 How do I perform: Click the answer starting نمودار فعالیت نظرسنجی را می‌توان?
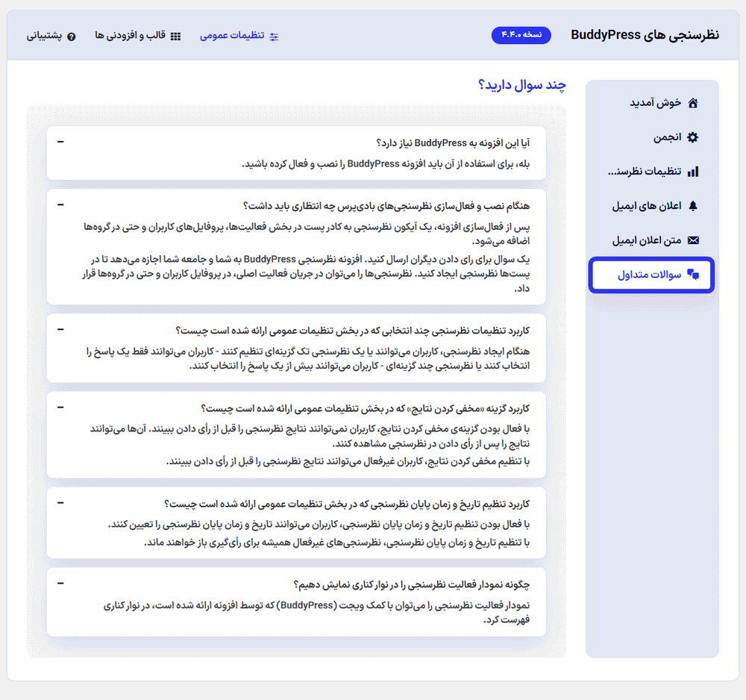click(316, 613)
